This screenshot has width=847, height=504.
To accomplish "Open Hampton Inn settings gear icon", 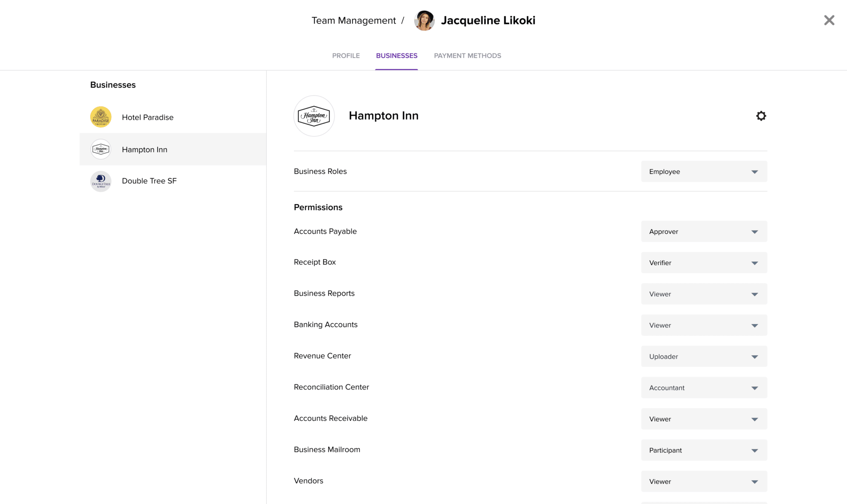I will point(761,116).
